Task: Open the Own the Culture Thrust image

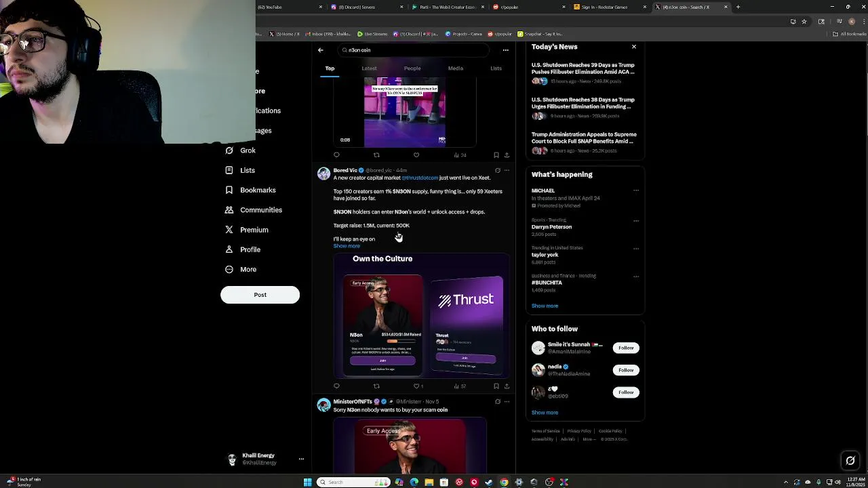Action: tap(421, 315)
